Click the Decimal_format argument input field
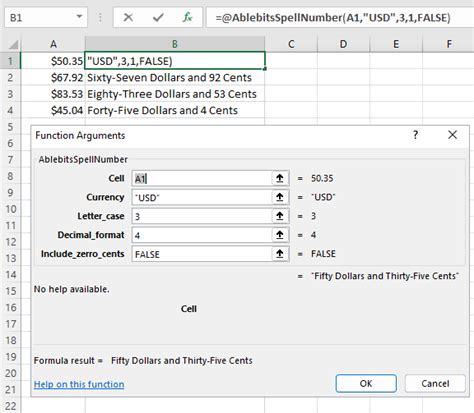474x413 pixels. point(202,235)
